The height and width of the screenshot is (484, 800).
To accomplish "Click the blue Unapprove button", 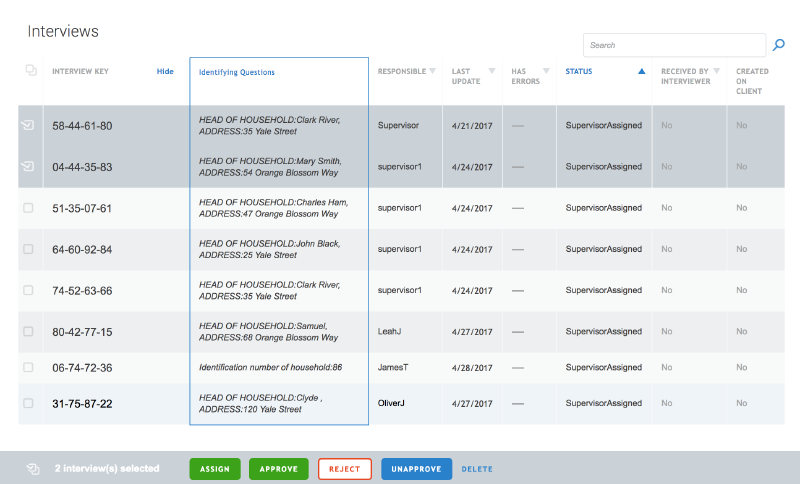I will click(x=416, y=469).
